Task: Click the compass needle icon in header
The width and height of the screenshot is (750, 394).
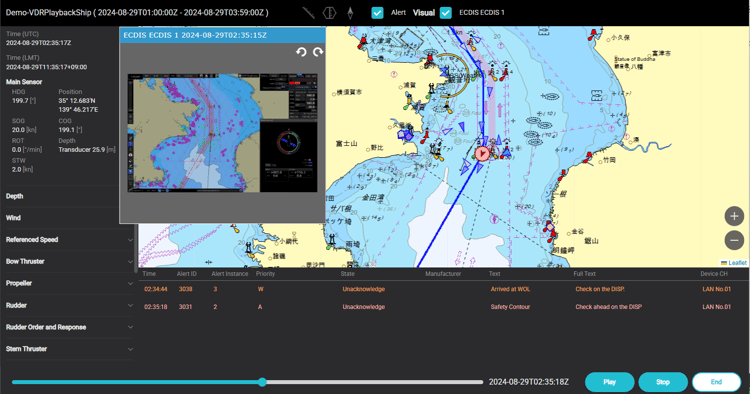Action: pyautogui.click(x=350, y=12)
